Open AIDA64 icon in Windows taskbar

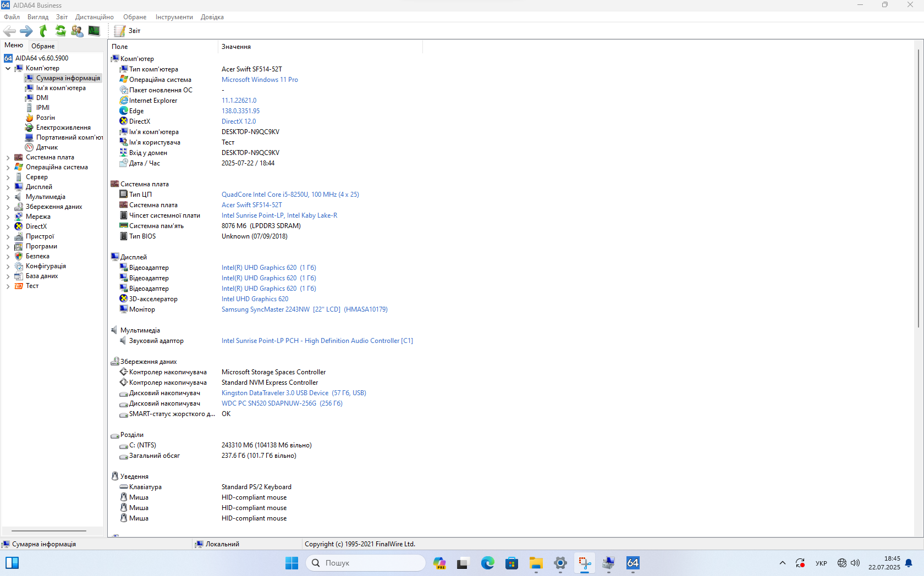(x=632, y=563)
